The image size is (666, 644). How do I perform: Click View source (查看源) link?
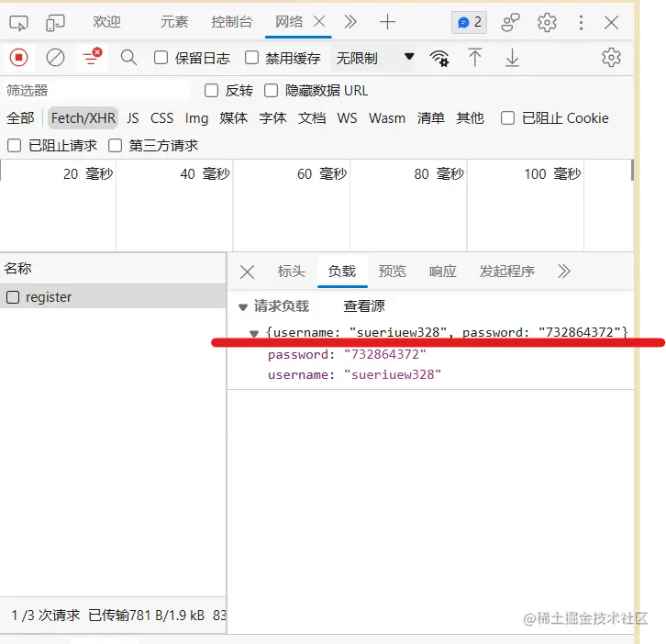pyautogui.click(x=364, y=305)
